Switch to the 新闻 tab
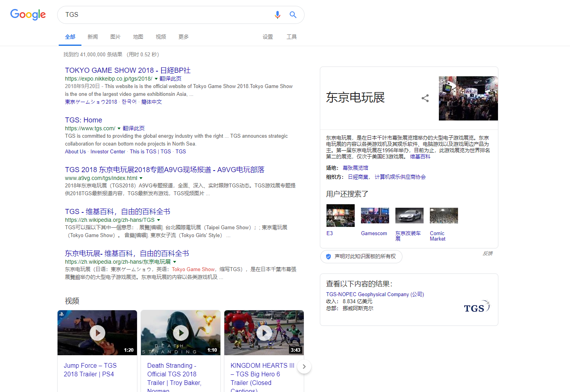This screenshot has width=570, height=392. (93, 37)
